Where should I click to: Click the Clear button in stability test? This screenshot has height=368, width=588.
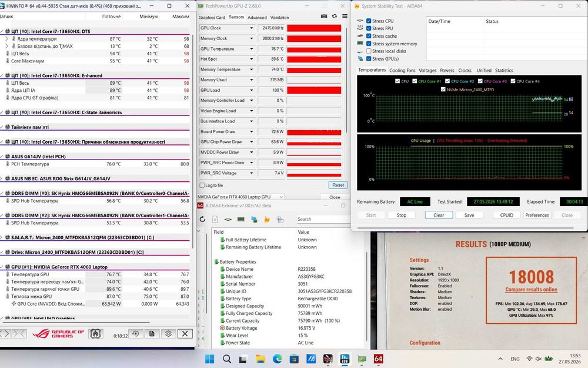coord(439,215)
